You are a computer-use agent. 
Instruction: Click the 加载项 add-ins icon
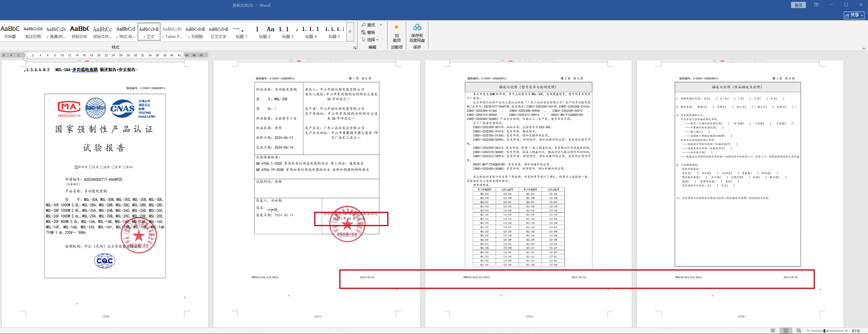pyautogui.click(x=397, y=27)
